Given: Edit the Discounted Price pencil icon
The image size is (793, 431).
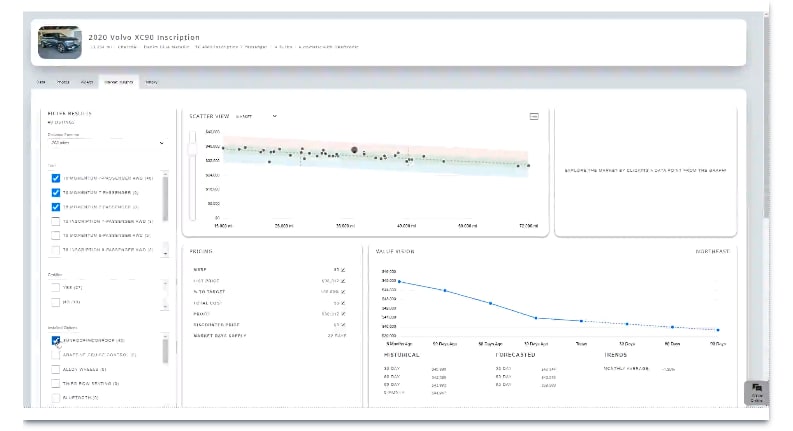Looking at the screenshot, I should click(343, 325).
